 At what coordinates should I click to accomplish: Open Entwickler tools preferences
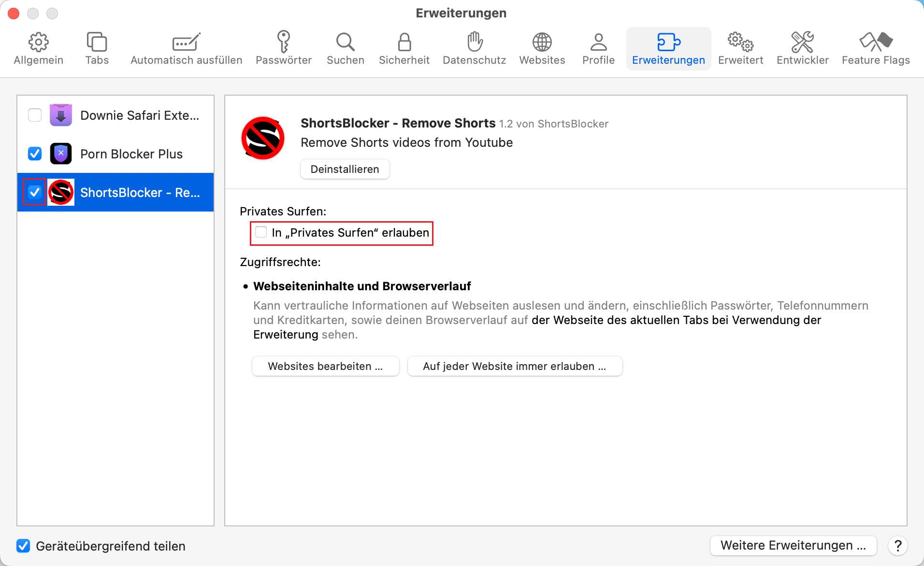(802, 48)
